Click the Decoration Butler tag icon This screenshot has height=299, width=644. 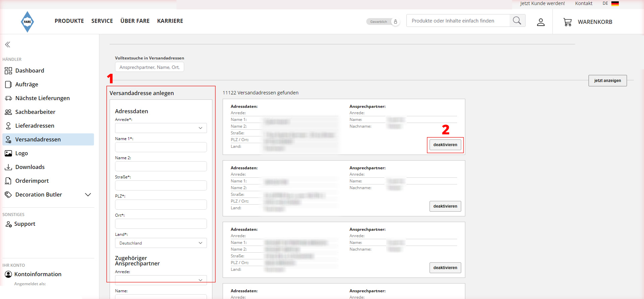tap(8, 195)
